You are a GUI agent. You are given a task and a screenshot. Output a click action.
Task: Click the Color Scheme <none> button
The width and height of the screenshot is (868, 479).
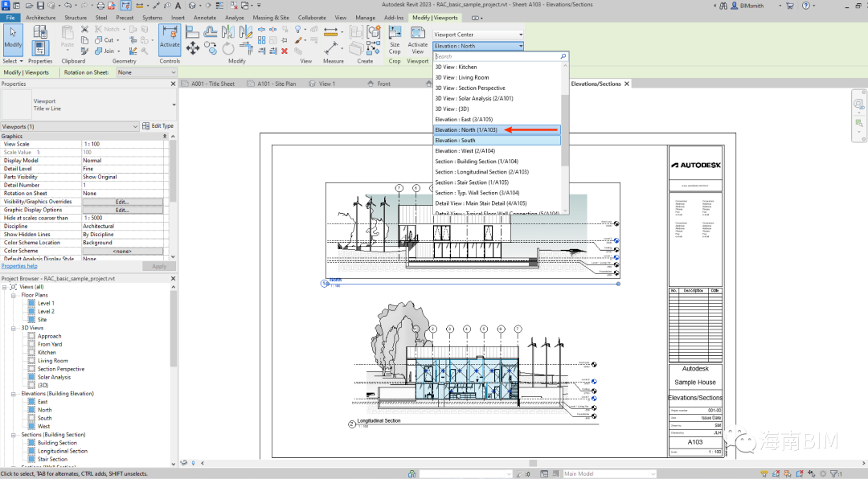(x=122, y=252)
